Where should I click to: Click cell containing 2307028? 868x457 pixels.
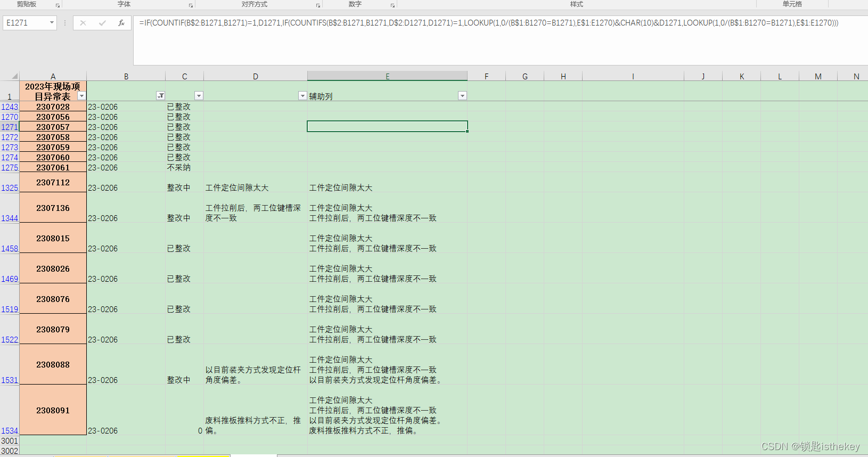pyautogui.click(x=53, y=107)
